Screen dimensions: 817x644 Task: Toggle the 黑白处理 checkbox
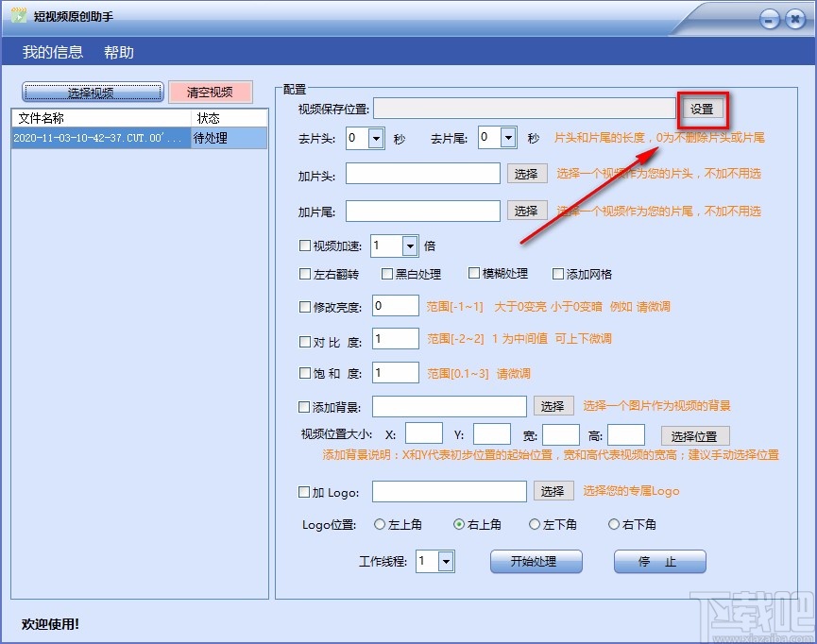(386, 274)
